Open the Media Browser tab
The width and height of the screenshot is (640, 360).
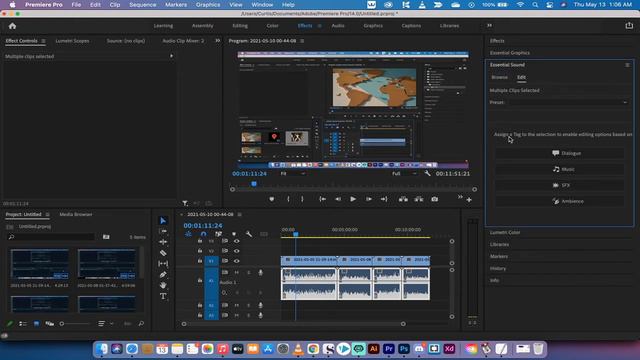coord(76,214)
